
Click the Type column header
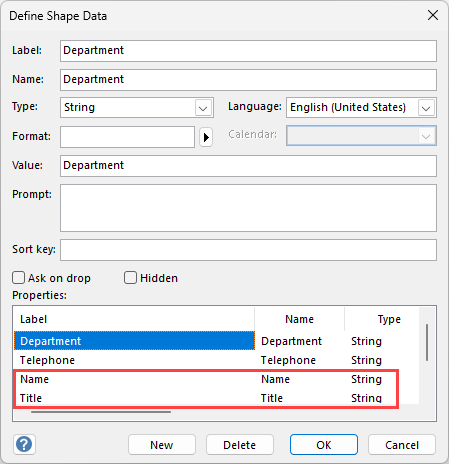click(382, 319)
